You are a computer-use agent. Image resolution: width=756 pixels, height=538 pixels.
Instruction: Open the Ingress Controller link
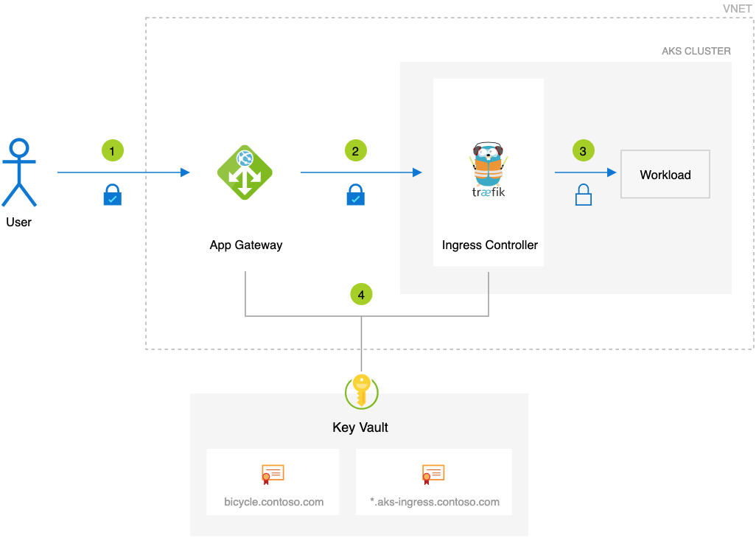489,245
